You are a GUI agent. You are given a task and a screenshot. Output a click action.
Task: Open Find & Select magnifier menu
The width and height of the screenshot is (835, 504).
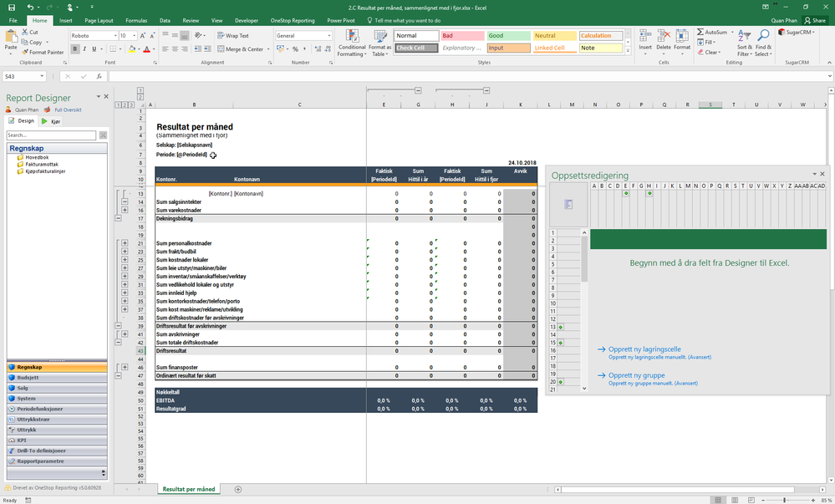tap(763, 43)
